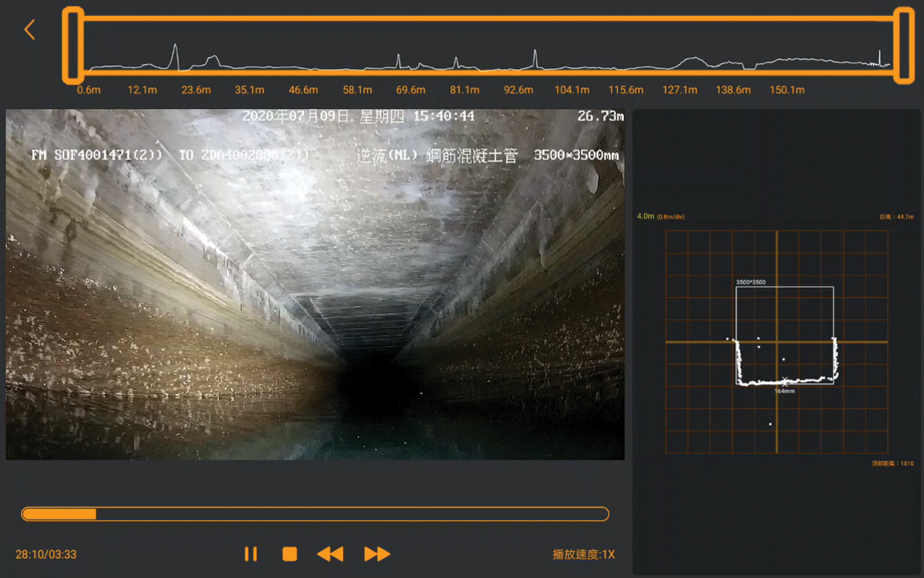This screenshot has height=578, width=924.
Task: Click the left range handle on distance timeline
Action: click(x=73, y=45)
